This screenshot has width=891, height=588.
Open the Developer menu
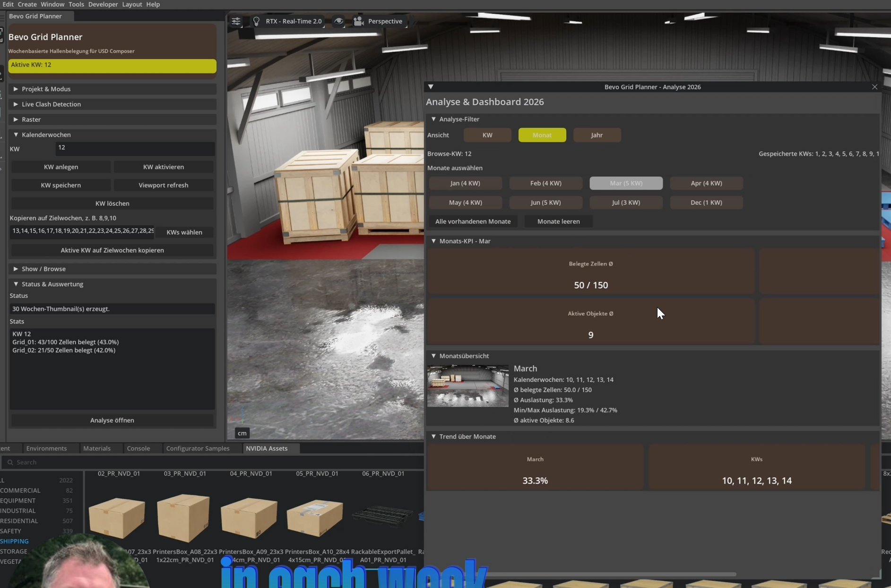pos(103,4)
